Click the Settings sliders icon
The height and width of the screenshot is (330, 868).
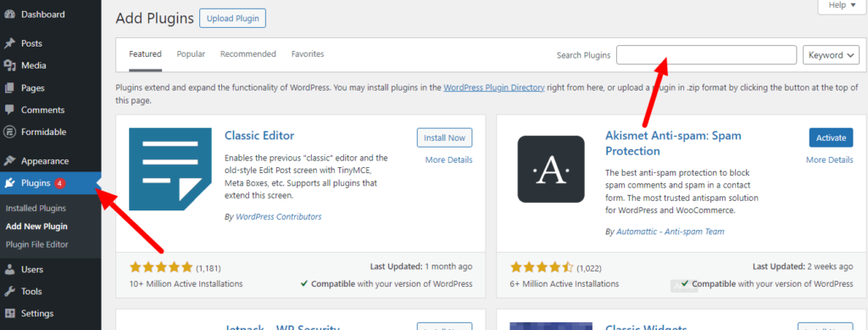[9, 313]
